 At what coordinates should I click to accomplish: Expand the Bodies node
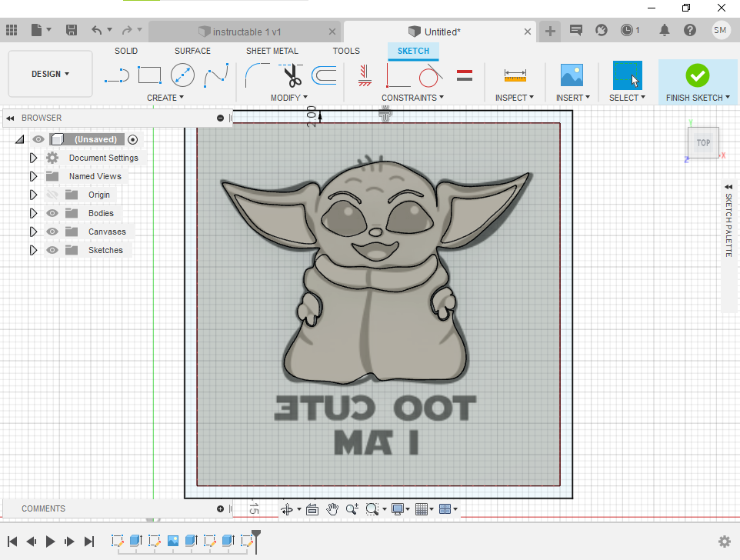[33, 213]
